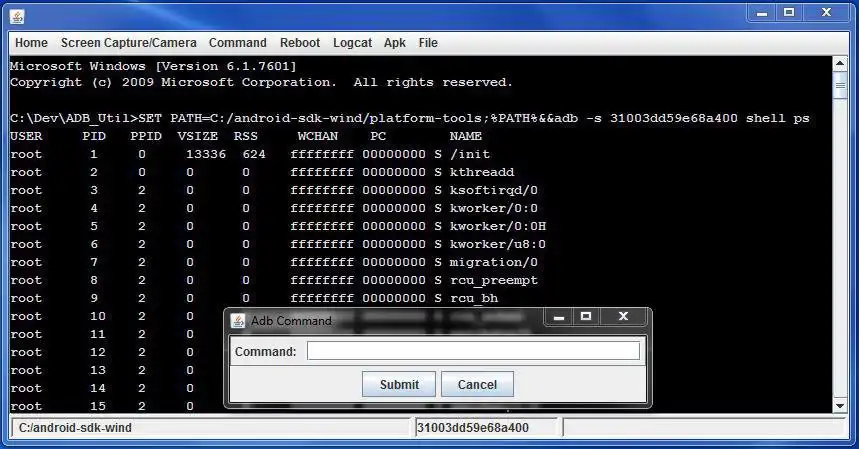The image size is (859, 449).
Task: Click the WCHAN column header
Action: click(x=318, y=136)
